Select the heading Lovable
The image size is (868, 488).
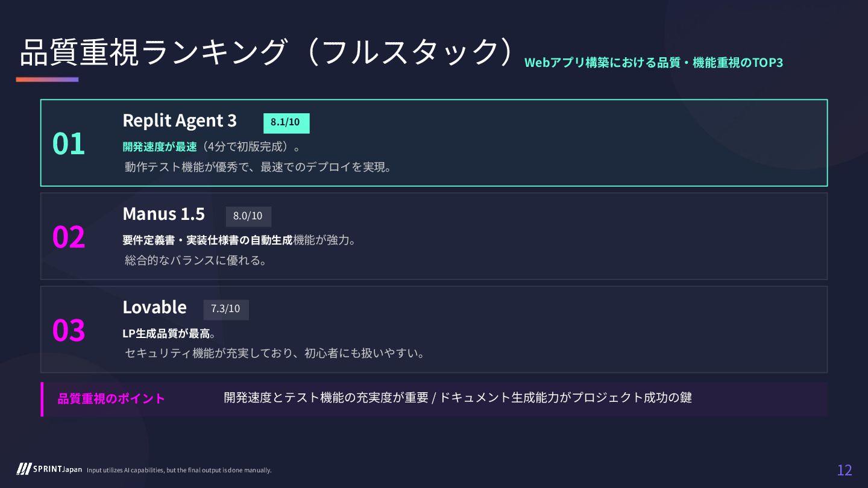(x=154, y=307)
